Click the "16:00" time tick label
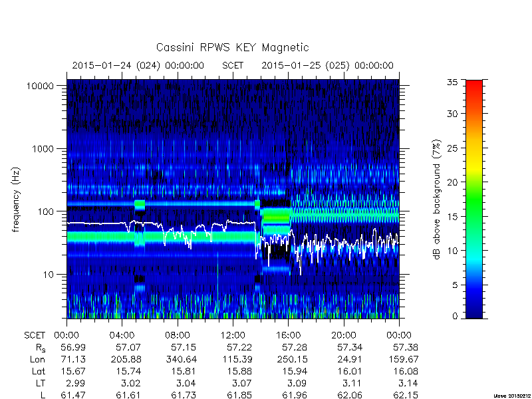 (x=289, y=336)
